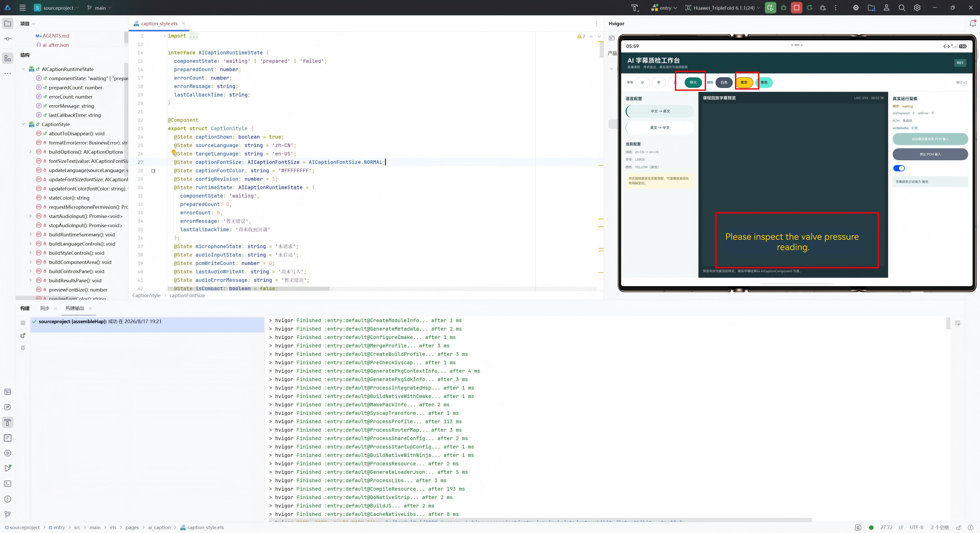Screen dimensions: 980x533
Task: Switch to caption_style.ets editor tab
Action: point(159,23)
